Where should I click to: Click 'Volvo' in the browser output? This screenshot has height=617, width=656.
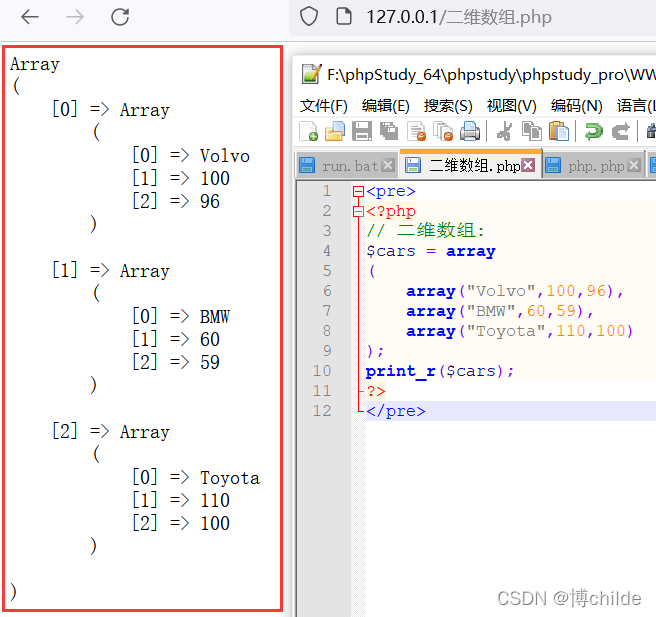225,156
